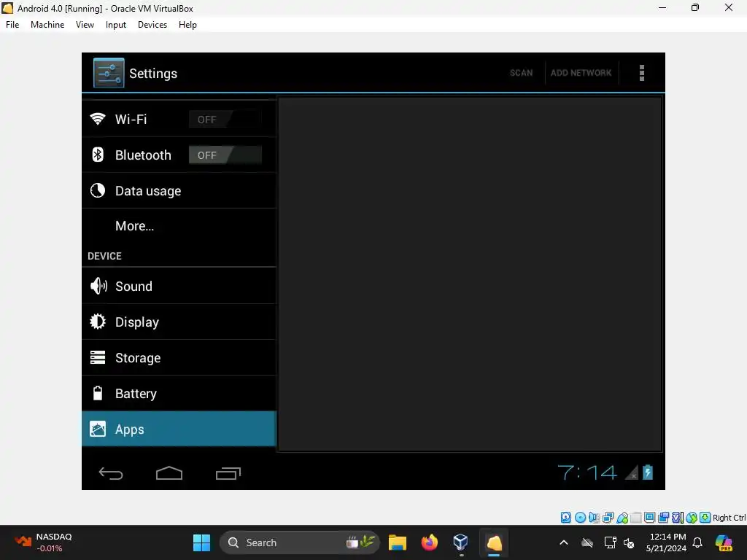The width and height of the screenshot is (747, 560).
Task: Click VirtualBox network adapters indicator
Action: coord(608,518)
